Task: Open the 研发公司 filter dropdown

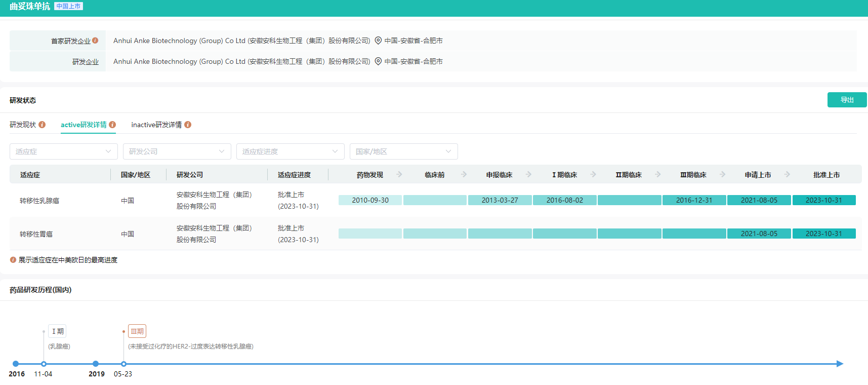Action: (x=177, y=151)
